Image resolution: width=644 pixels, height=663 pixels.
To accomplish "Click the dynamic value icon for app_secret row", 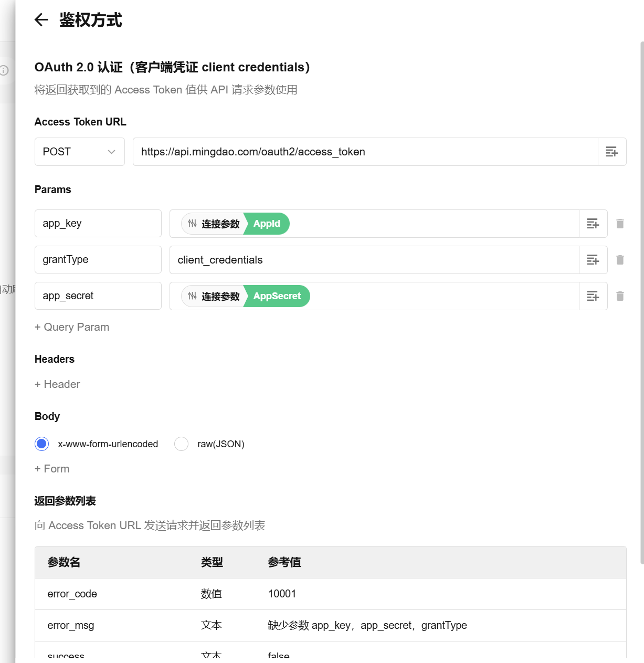I will point(593,296).
